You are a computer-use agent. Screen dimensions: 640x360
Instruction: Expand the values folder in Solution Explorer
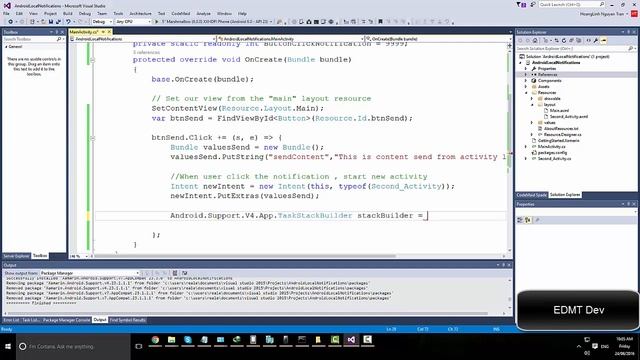coord(532,122)
